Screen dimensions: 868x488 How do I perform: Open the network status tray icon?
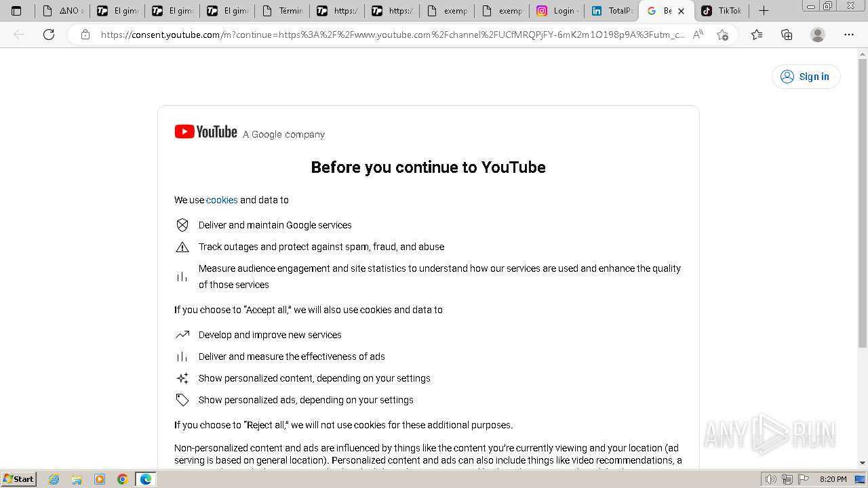tap(787, 479)
